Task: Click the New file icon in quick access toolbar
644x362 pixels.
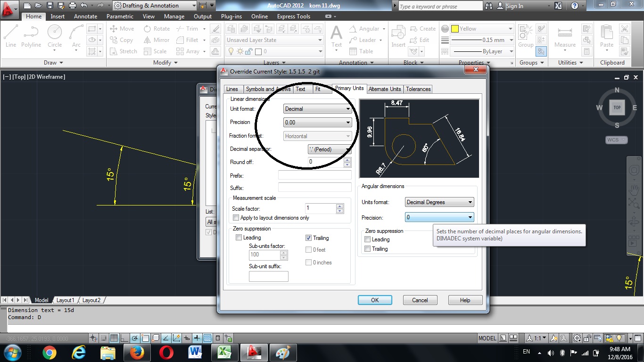Action: tap(27, 6)
